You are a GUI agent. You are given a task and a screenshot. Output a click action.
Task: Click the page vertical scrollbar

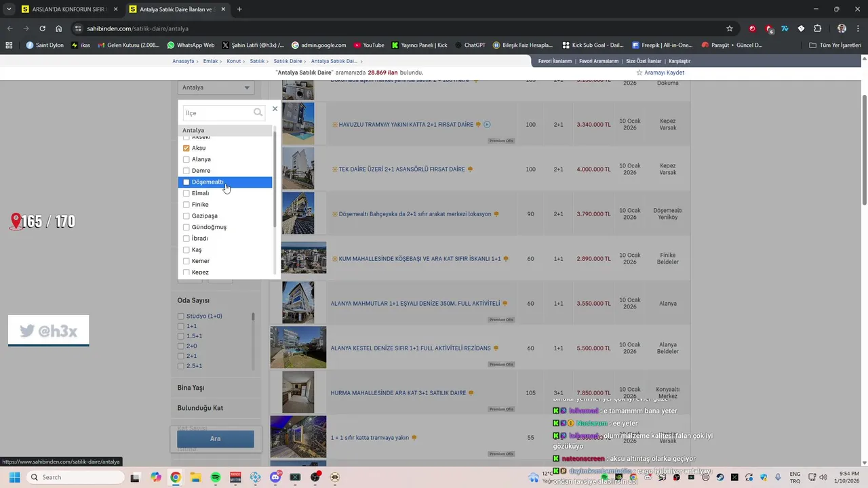(x=864, y=150)
